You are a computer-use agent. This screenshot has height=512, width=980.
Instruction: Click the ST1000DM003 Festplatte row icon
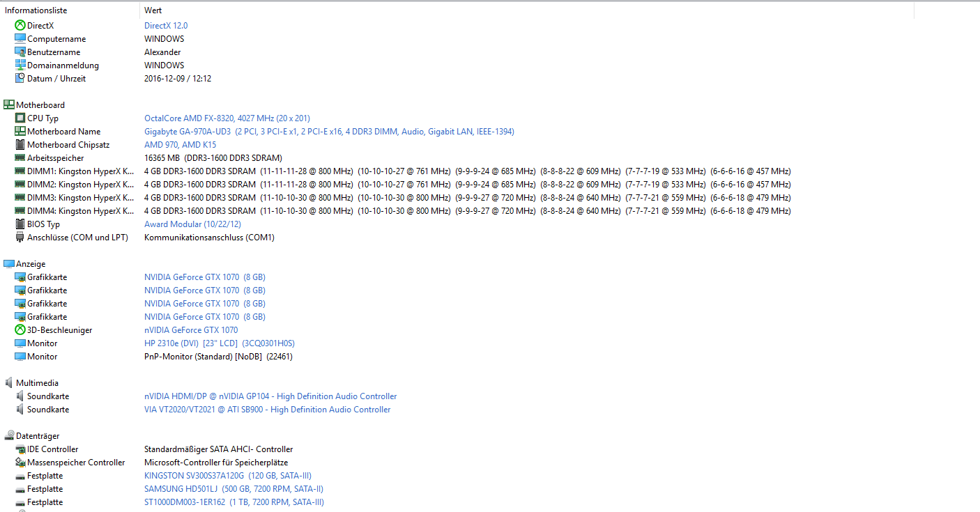(x=20, y=502)
